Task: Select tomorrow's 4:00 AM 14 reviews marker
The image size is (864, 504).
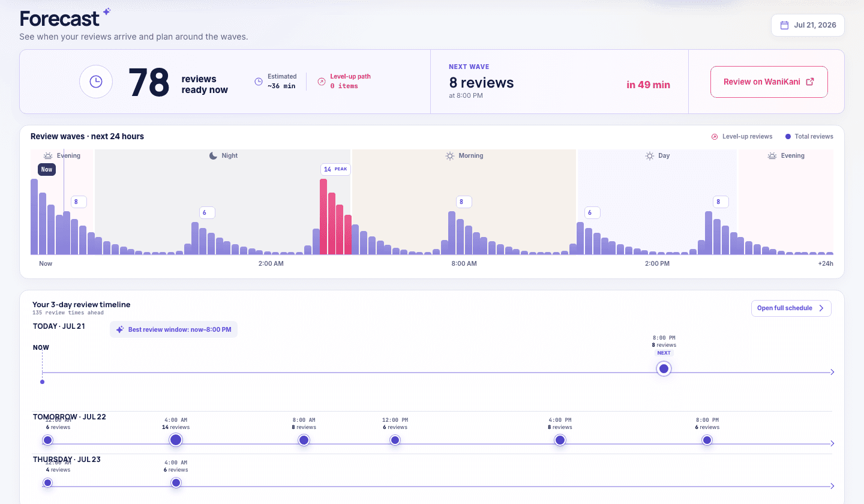Action: coord(176,440)
